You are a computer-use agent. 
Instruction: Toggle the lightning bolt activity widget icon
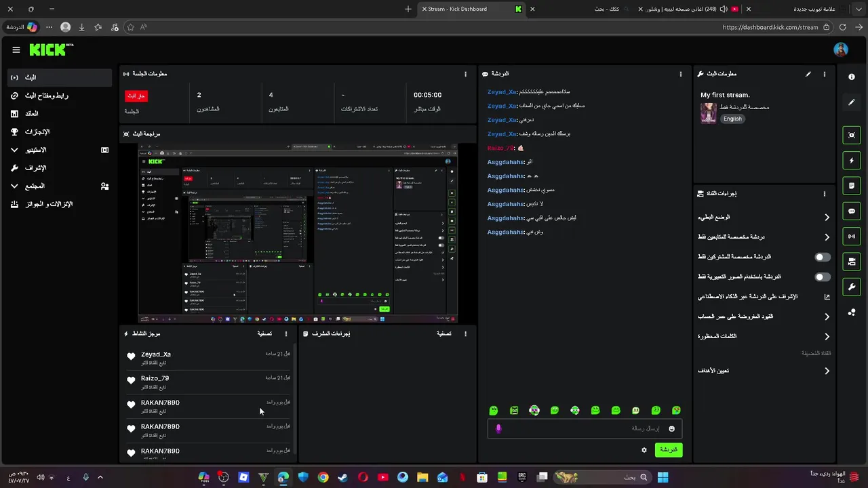point(852,161)
